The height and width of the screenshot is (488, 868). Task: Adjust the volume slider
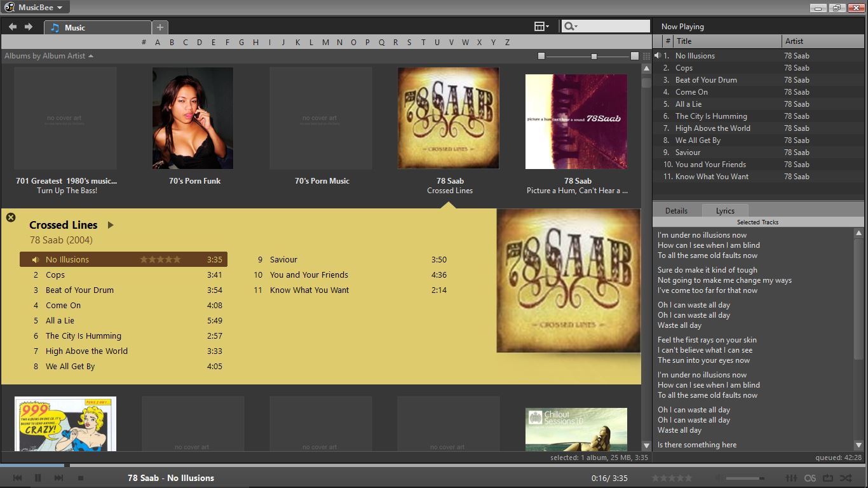coord(745,478)
